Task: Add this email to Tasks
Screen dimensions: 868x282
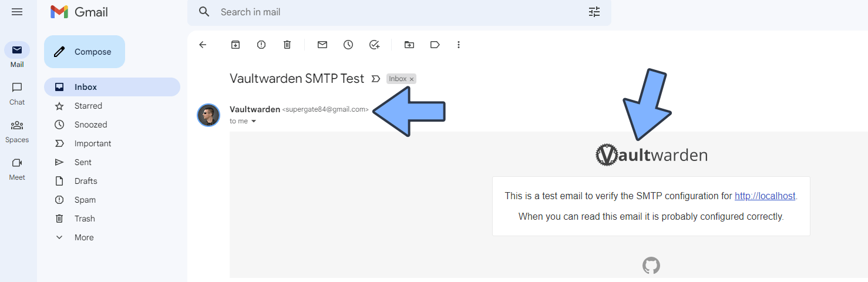Action: (374, 45)
